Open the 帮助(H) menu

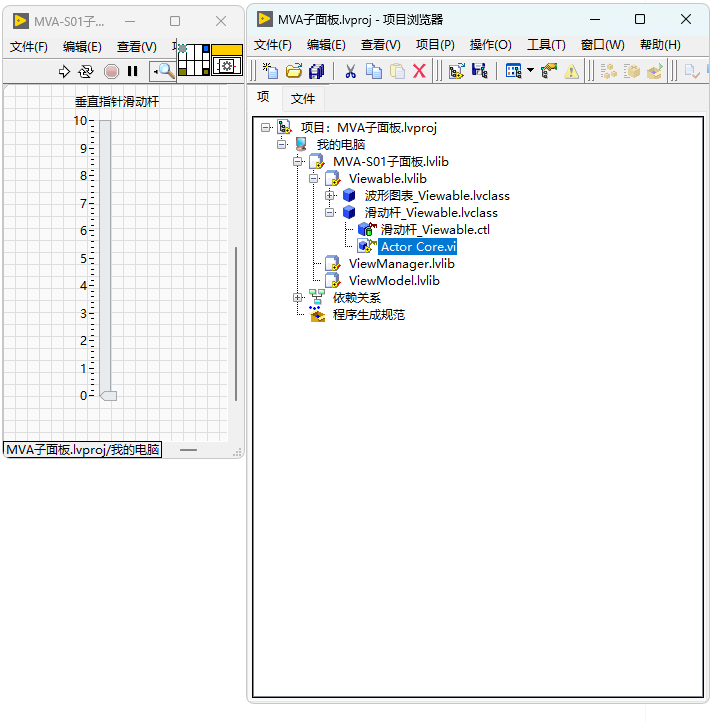tap(660, 45)
